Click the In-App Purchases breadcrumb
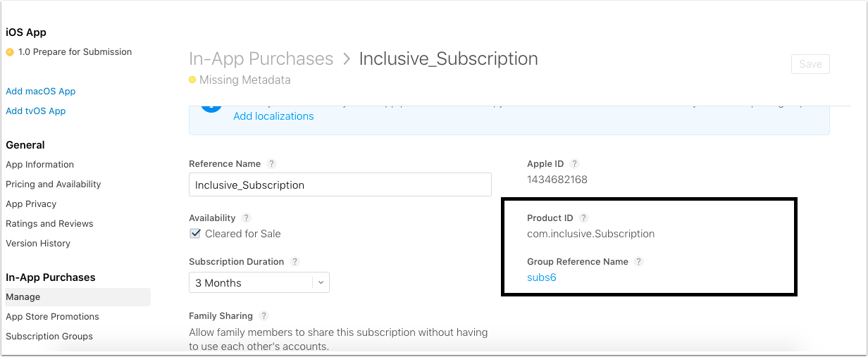This screenshot has height=357, width=868. [x=261, y=58]
